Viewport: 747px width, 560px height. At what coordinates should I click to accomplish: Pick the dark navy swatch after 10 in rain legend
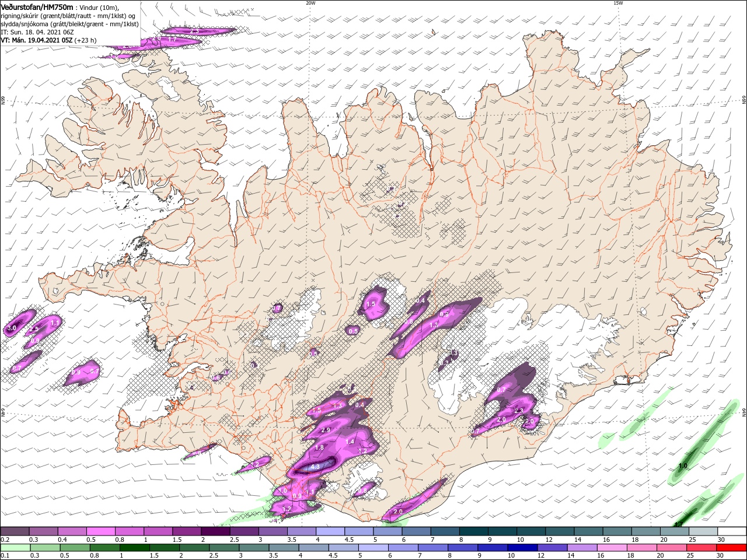point(522,548)
